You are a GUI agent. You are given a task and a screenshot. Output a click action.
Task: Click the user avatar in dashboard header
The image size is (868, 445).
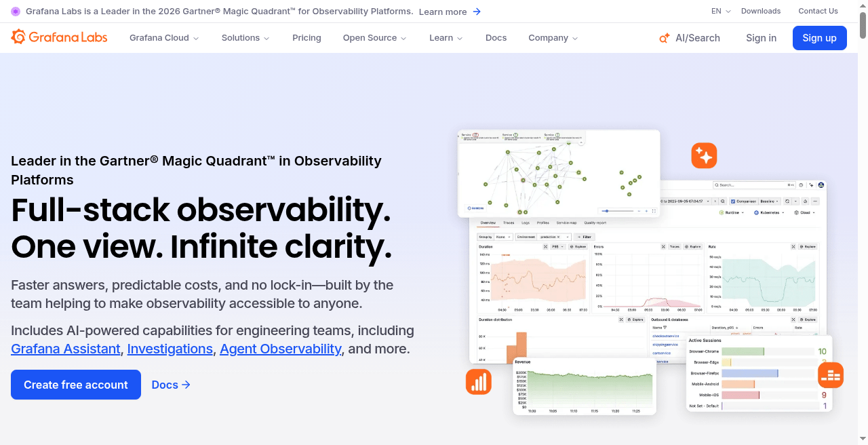[x=821, y=185]
